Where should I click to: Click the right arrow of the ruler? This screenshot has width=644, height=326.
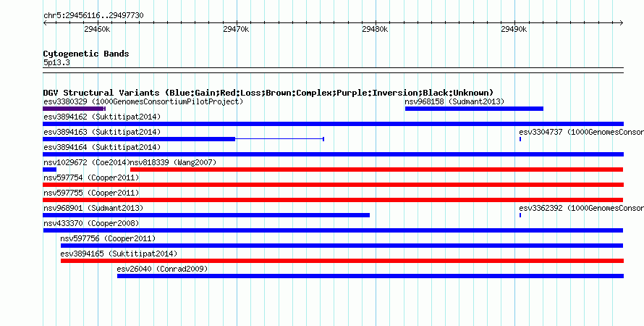point(622,23)
